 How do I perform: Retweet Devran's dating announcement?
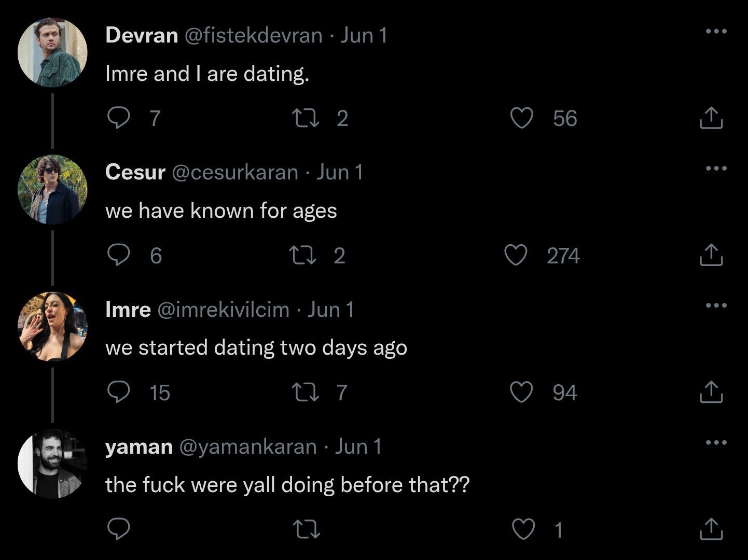[307, 118]
